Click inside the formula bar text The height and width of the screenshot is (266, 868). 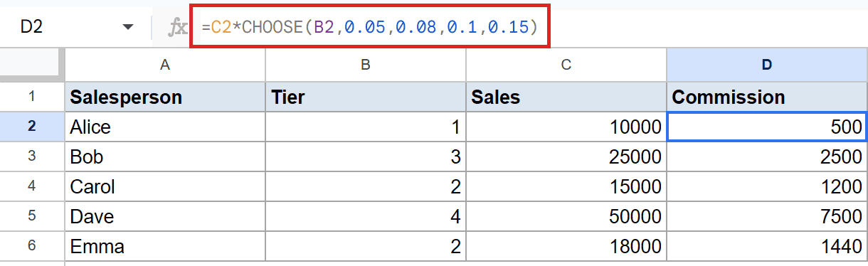[x=369, y=28]
